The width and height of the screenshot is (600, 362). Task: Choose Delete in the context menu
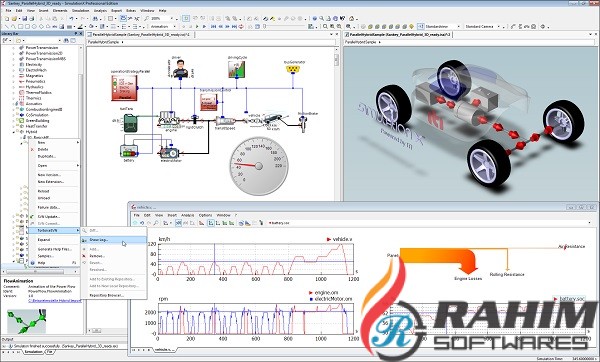coord(55,149)
